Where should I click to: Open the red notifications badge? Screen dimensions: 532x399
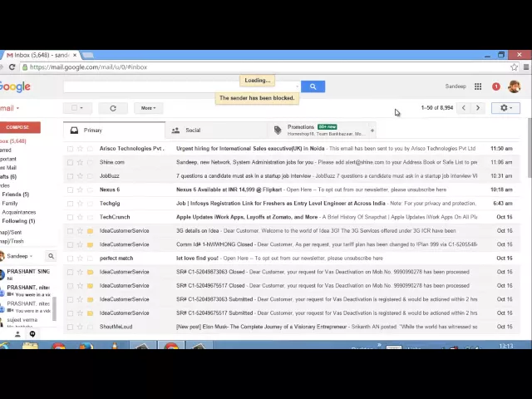pos(496,86)
